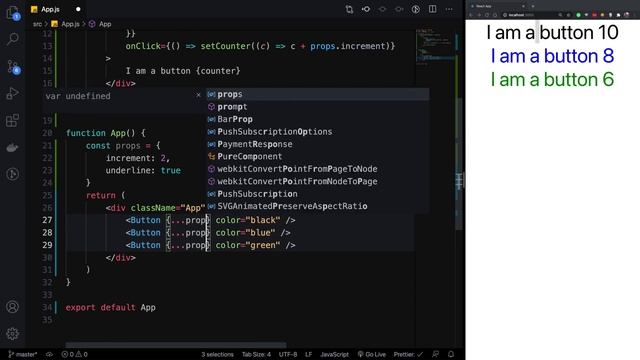
Task: Choose the 'PushSubscription' suggestion
Action: point(318,194)
